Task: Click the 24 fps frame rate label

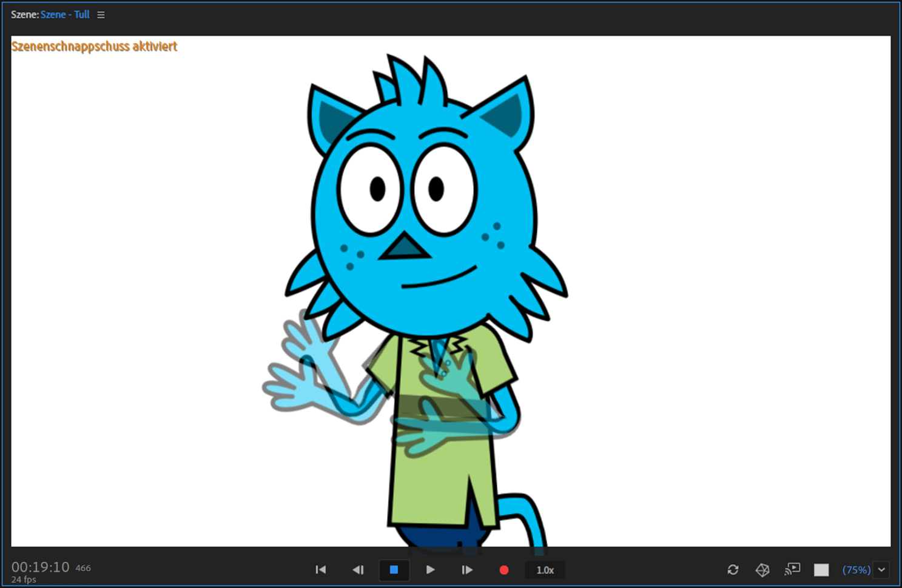Action: pos(24,580)
